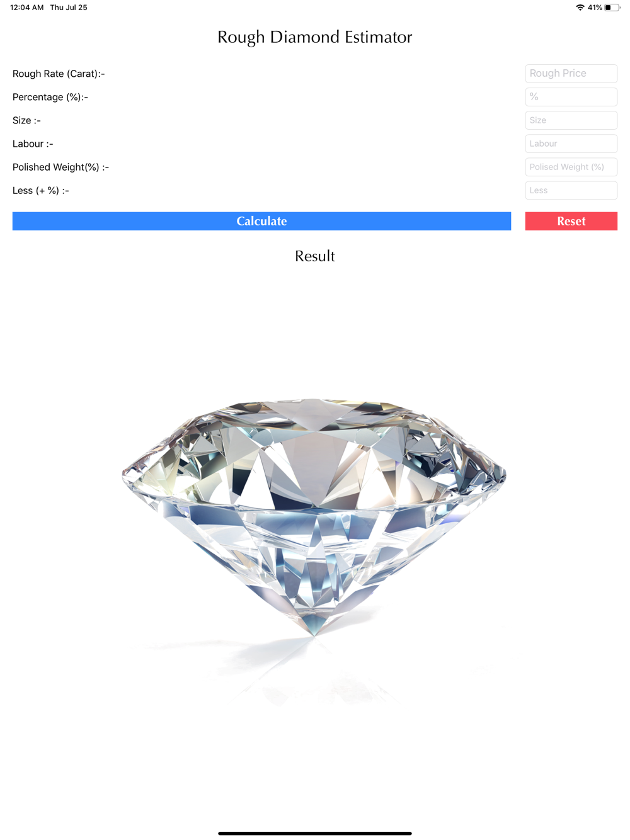Tap the 12:04 AM clock in status bar
630x840 pixels.
point(27,8)
